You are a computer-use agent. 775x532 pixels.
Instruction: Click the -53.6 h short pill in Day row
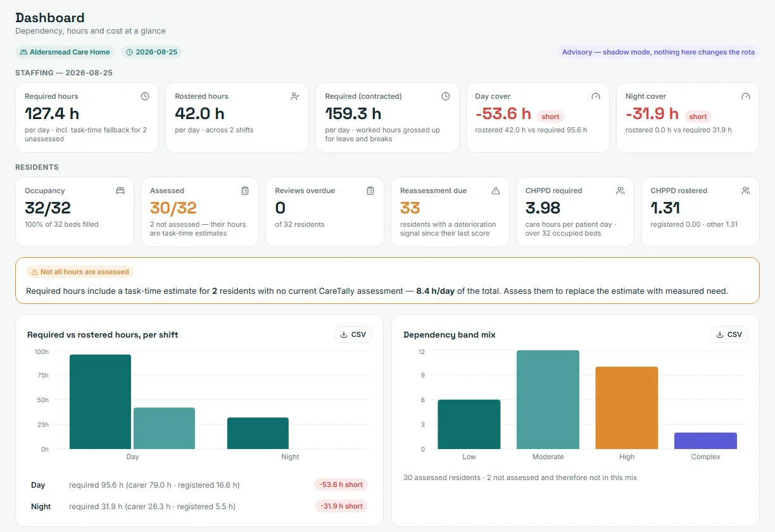point(341,484)
